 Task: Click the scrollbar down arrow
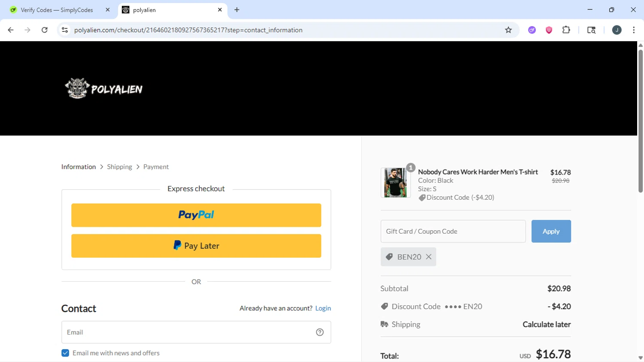point(641,358)
